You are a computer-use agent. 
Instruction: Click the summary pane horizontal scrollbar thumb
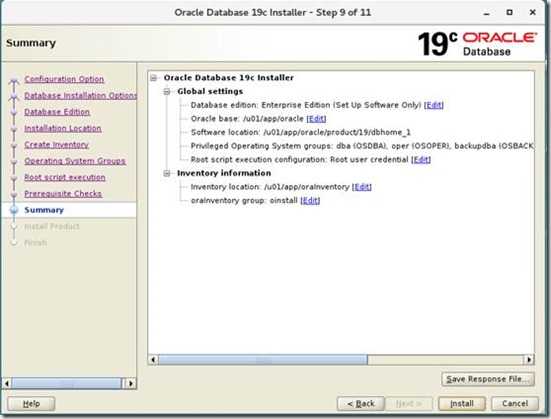(x=263, y=360)
